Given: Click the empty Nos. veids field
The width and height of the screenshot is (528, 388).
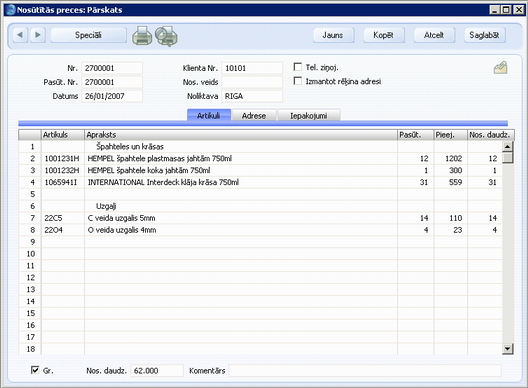Looking at the screenshot, I should (252, 82).
